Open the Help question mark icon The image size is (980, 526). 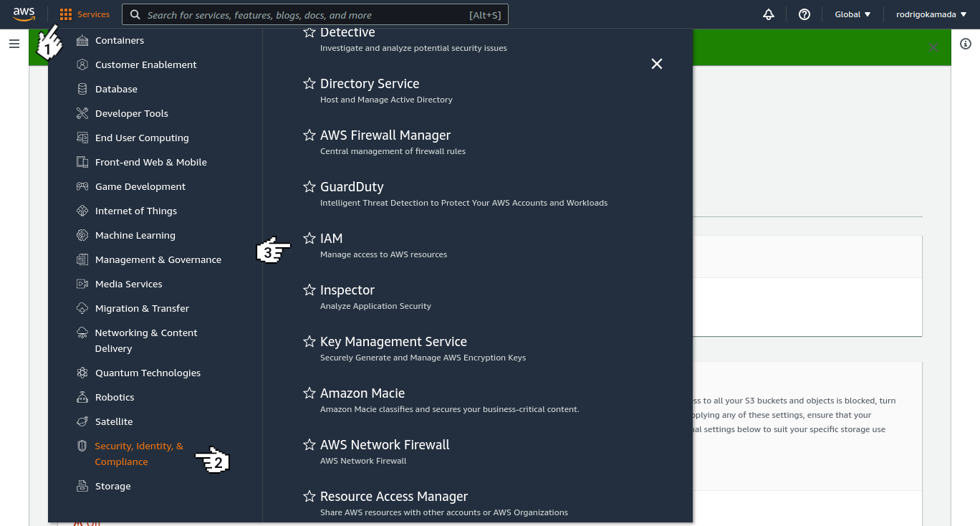point(804,14)
